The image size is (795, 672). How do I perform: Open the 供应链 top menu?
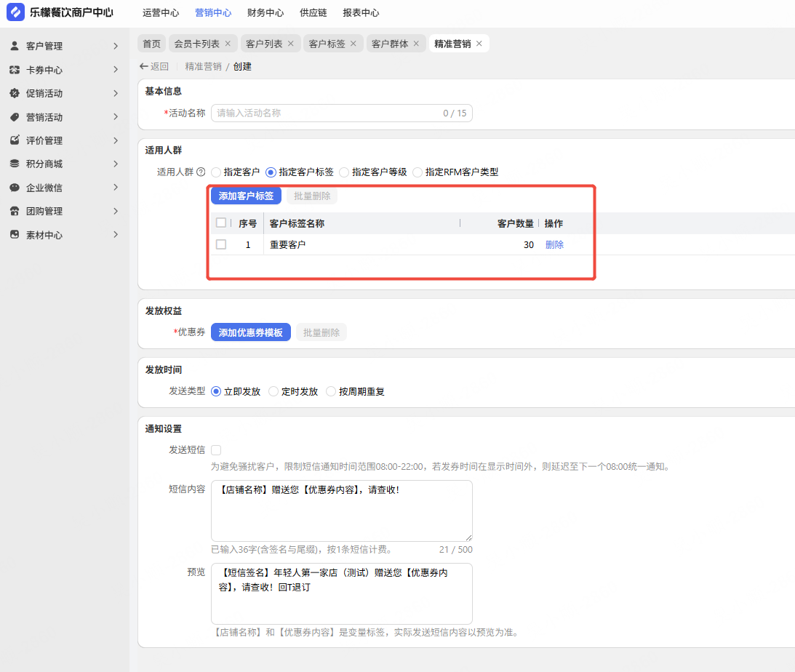click(313, 12)
